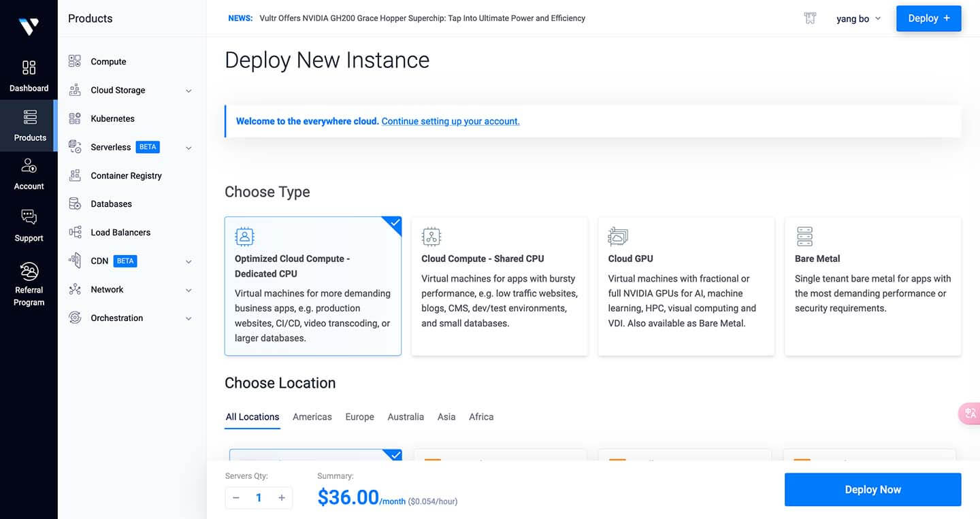Switch to Asia location tab
980x519 pixels.
[x=446, y=417]
